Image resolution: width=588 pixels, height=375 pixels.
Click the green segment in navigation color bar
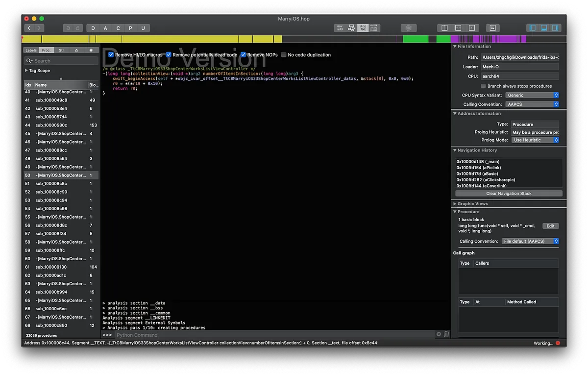pyautogui.click(x=416, y=39)
